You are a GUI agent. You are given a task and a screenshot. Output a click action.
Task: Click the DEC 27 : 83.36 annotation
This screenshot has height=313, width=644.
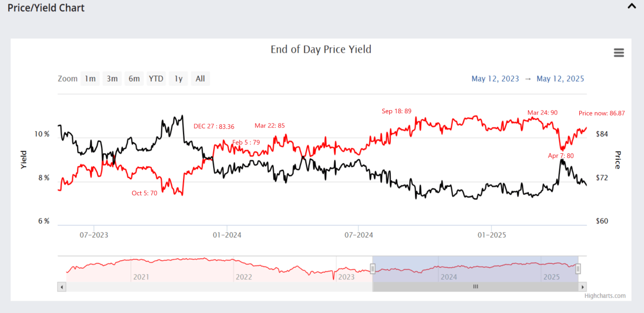214,126
